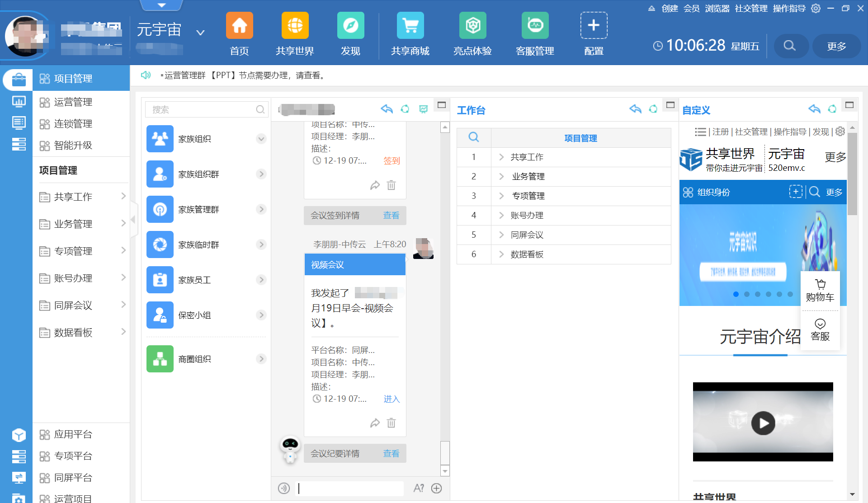Expand the 家族组织 group arrow
Screen dimensions: 868x503
[x=261, y=139]
